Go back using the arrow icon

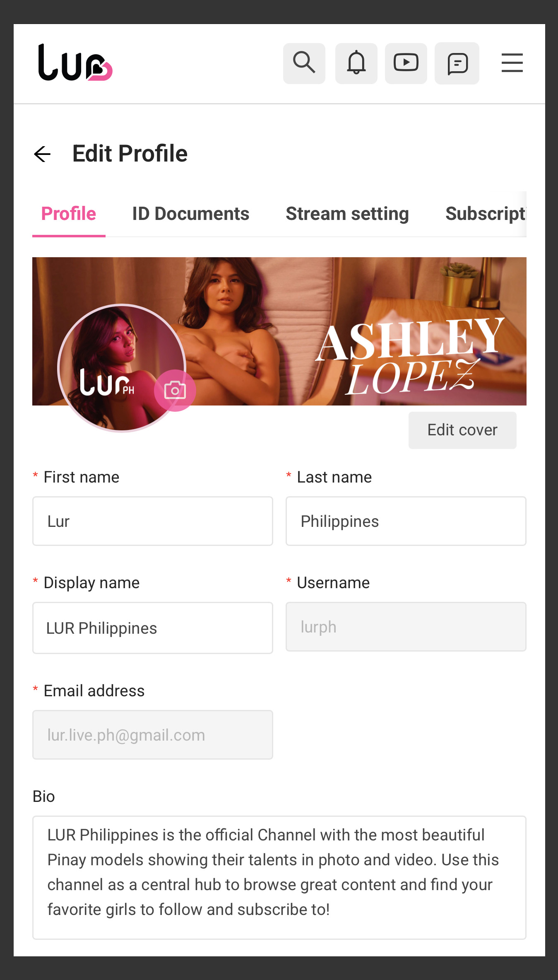[x=42, y=154]
